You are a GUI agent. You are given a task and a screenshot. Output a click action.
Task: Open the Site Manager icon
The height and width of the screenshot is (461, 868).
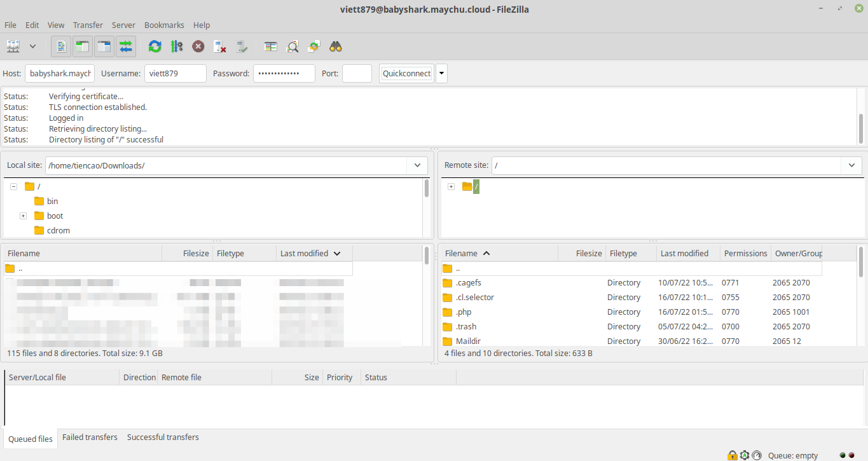13,46
